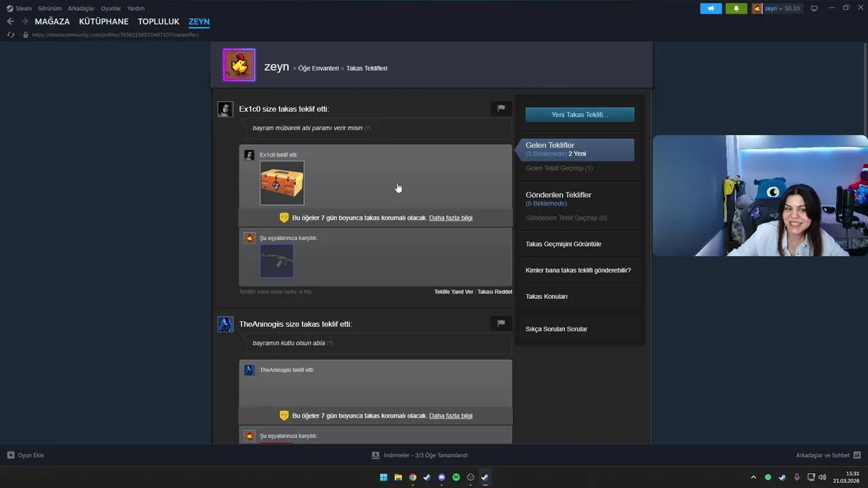Open Discord from the taskbar
Viewport: 868px width, 488px height.
(x=441, y=477)
